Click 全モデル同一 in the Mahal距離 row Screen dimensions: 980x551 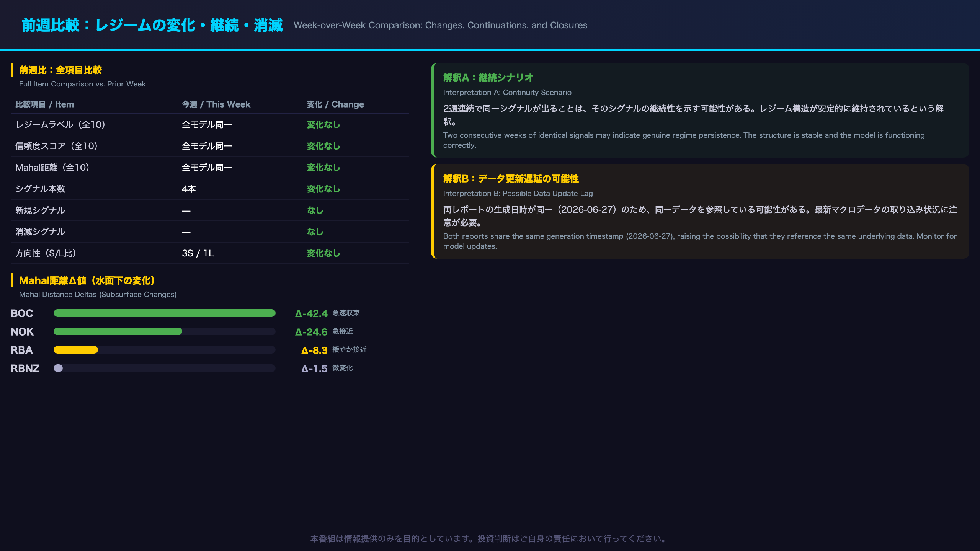click(x=207, y=167)
